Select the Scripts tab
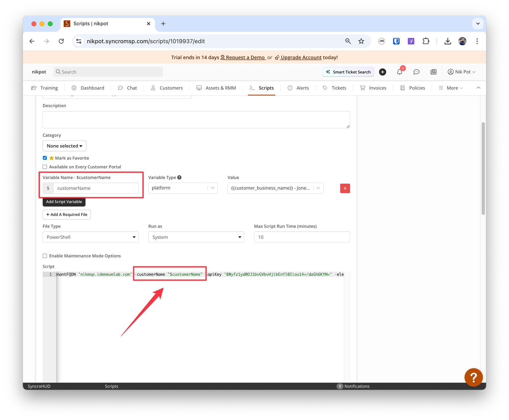This screenshot has width=509, height=420. [x=261, y=88]
